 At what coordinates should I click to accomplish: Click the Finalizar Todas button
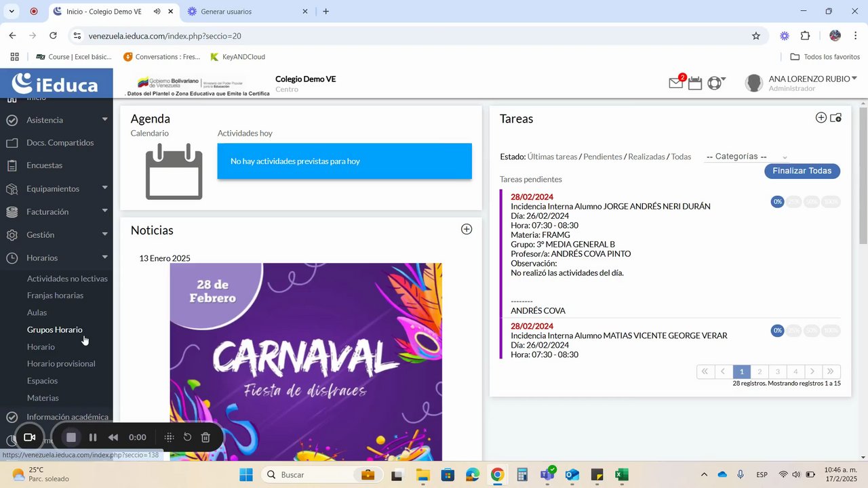[x=802, y=171]
